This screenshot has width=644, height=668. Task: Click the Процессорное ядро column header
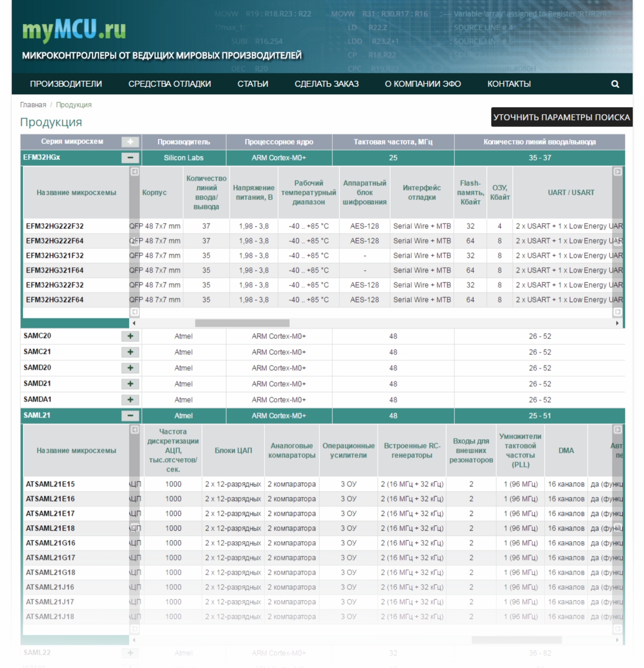click(279, 142)
